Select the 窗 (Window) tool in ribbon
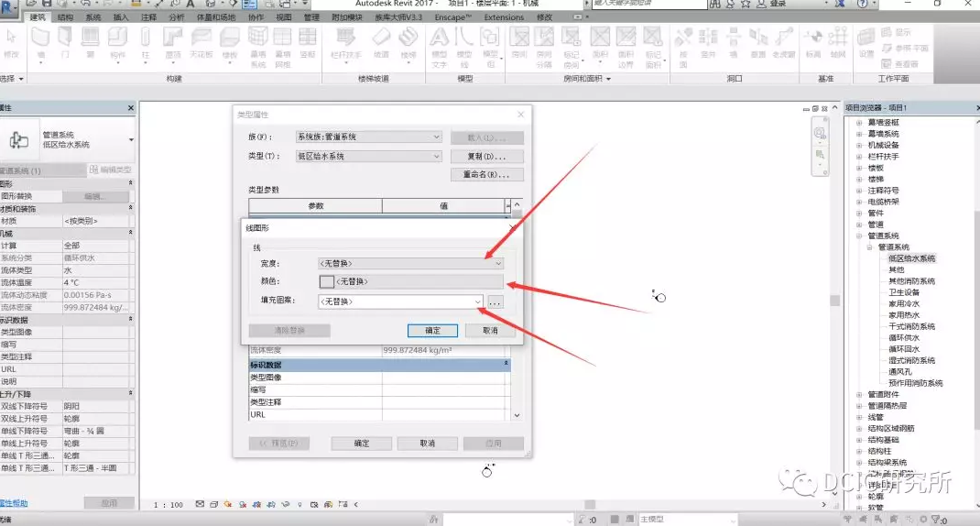 [x=90, y=42]
